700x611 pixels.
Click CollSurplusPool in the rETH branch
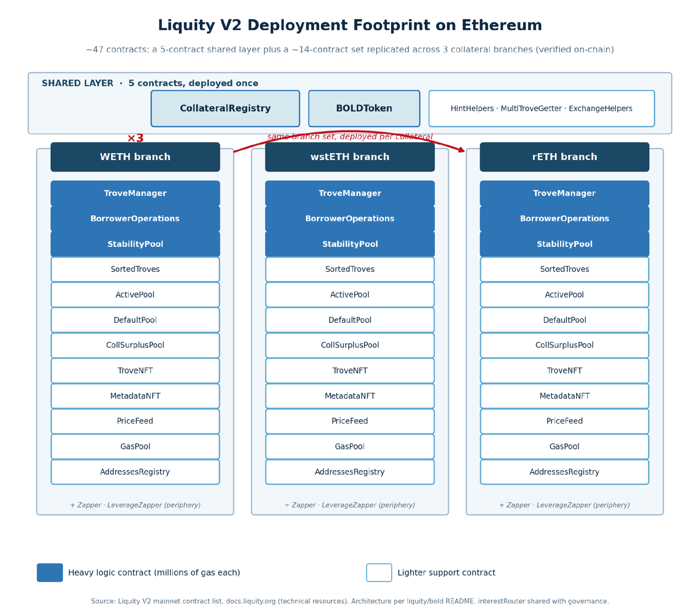tap(564, 345)
